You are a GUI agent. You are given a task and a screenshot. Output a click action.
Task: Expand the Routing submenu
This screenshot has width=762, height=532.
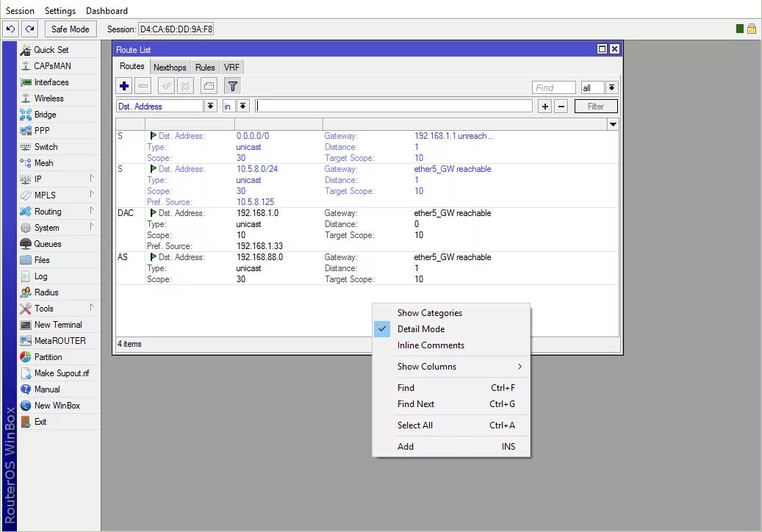pyautogui.click(x=58, y=212)
